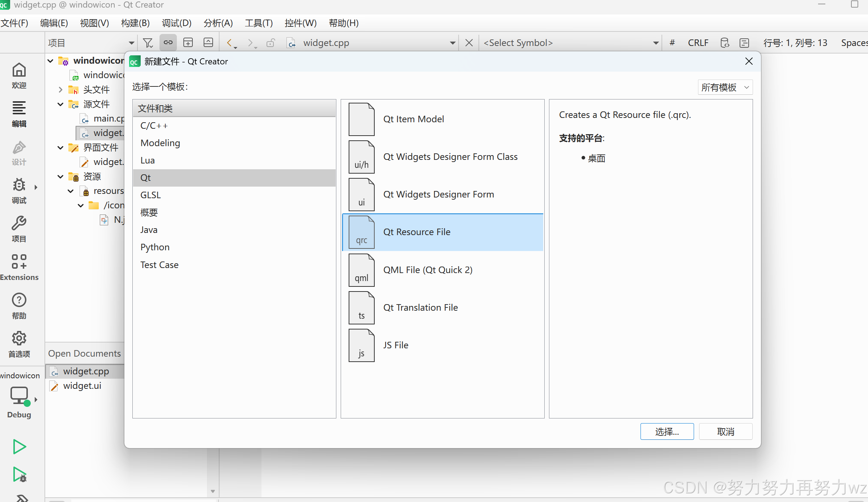The height and width of the screenshot is (502, 868).
Task: Click the 取消 button
Action: coord(726,431)
